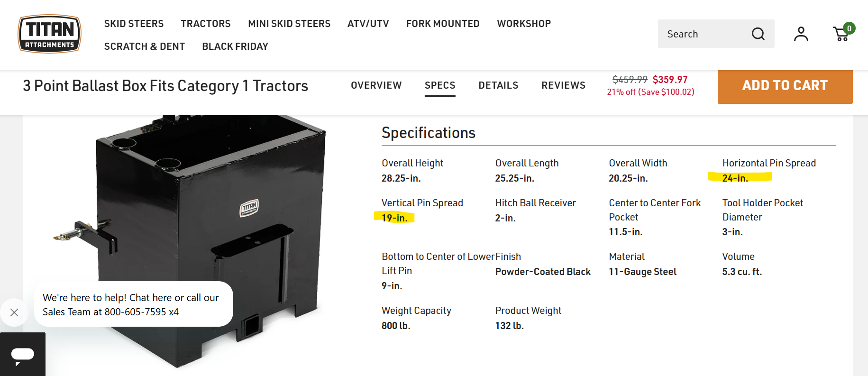Viewport: 868px width, 376px height.
Task: Go to Scratch & Dent section
Action: coord(144,46)
